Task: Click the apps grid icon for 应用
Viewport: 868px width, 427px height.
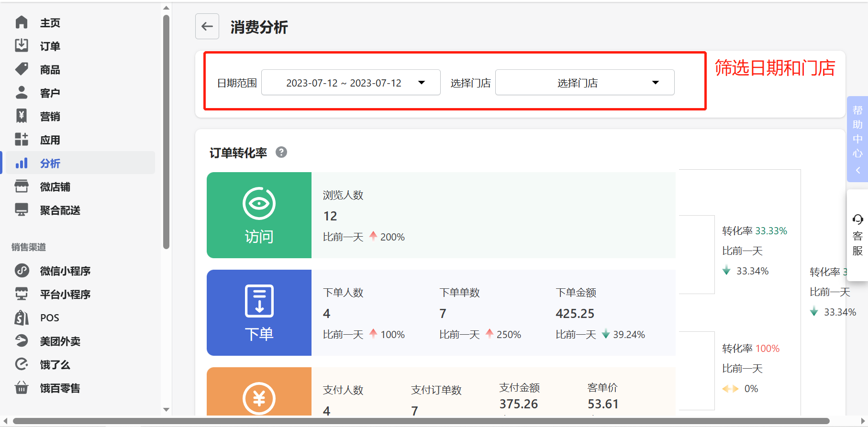Action: pos(22,140)
